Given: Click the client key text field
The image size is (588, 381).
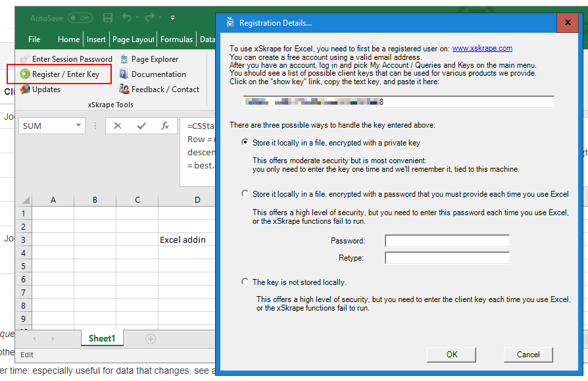Looking at the screenshot, I should pos(399,101).
